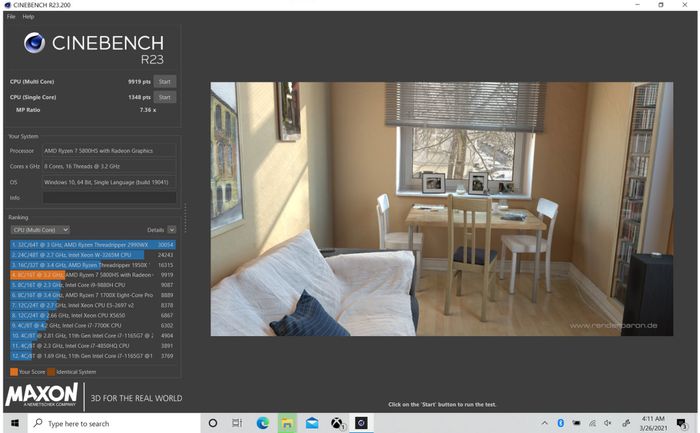Click the panel splitter handle dots
The width and height of the screenshot is (700, 433).
[186, 218]
